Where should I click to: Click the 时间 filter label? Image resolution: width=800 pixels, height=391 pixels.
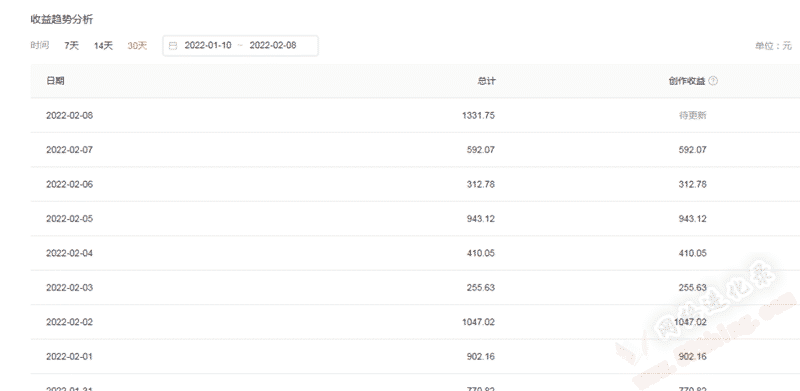[40, 45]
